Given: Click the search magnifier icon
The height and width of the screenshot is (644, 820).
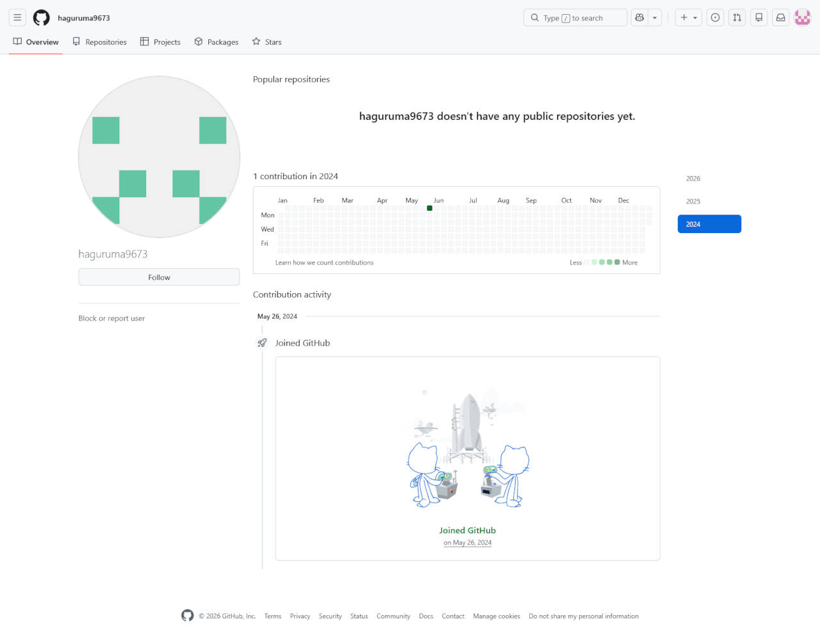Looking at the screenshot, I should [535, 18].
